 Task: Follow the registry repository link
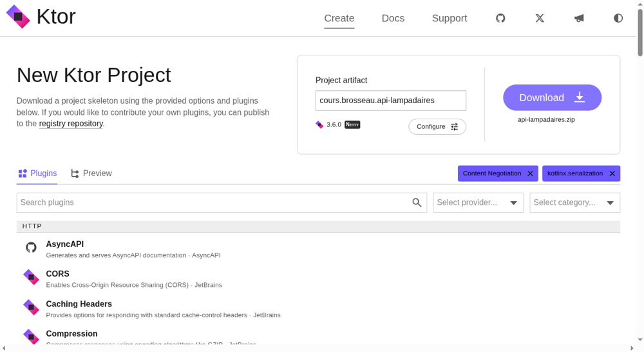71,123
